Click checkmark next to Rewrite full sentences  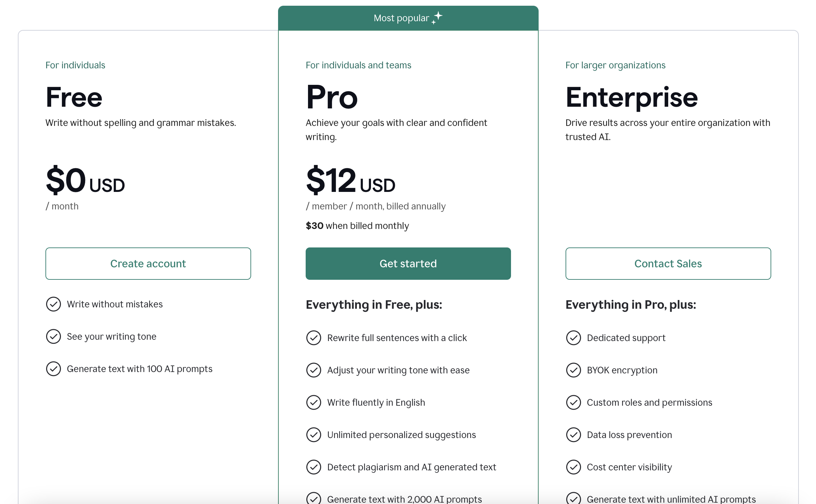(314, 338)
